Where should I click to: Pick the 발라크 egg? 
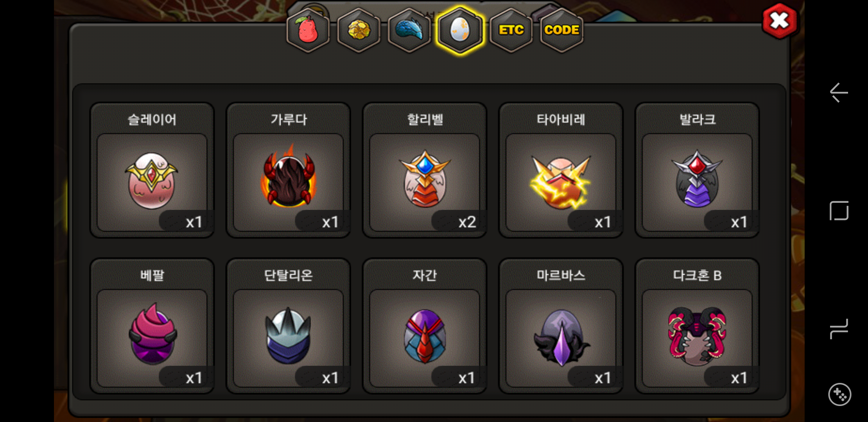tap(697, 170)
